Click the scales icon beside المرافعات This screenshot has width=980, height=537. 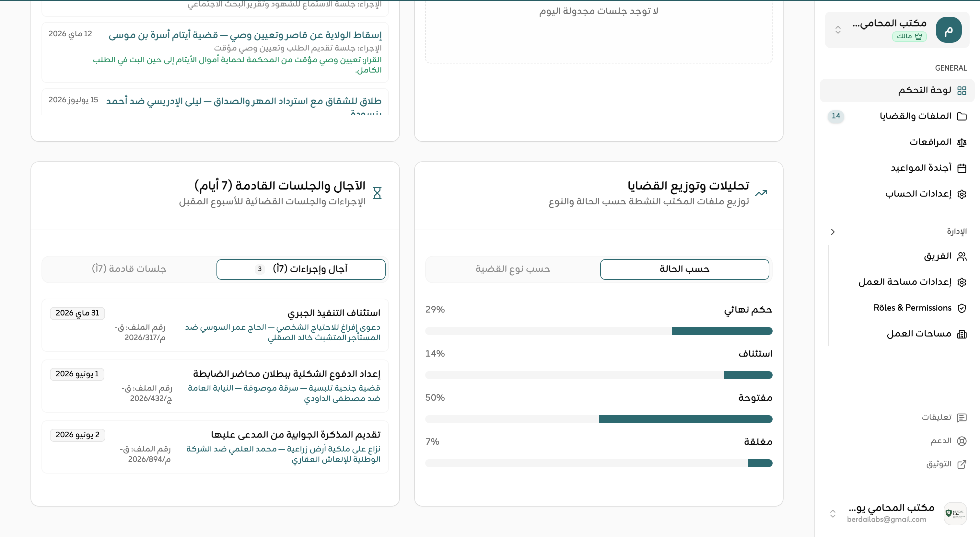point(961,142)
